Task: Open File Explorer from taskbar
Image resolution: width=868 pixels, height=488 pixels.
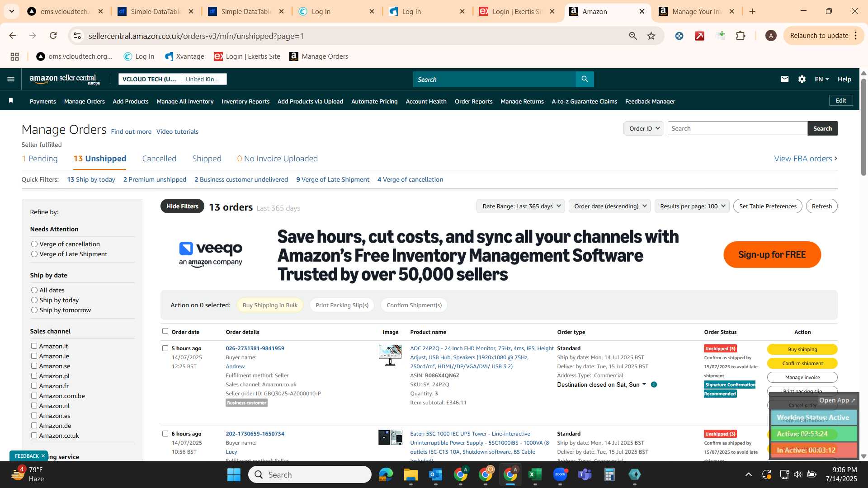Action: (410, 474)
